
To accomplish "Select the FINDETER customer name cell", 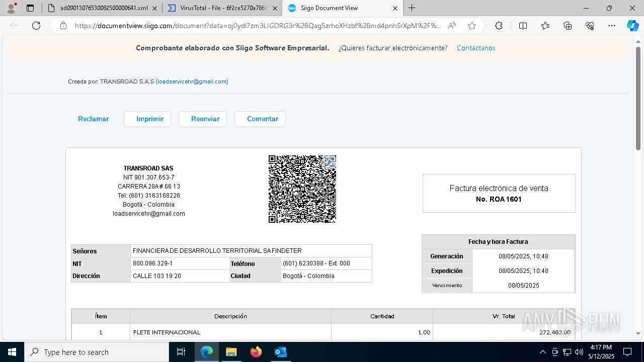I will pyautogui.click(x=251, y=250).
